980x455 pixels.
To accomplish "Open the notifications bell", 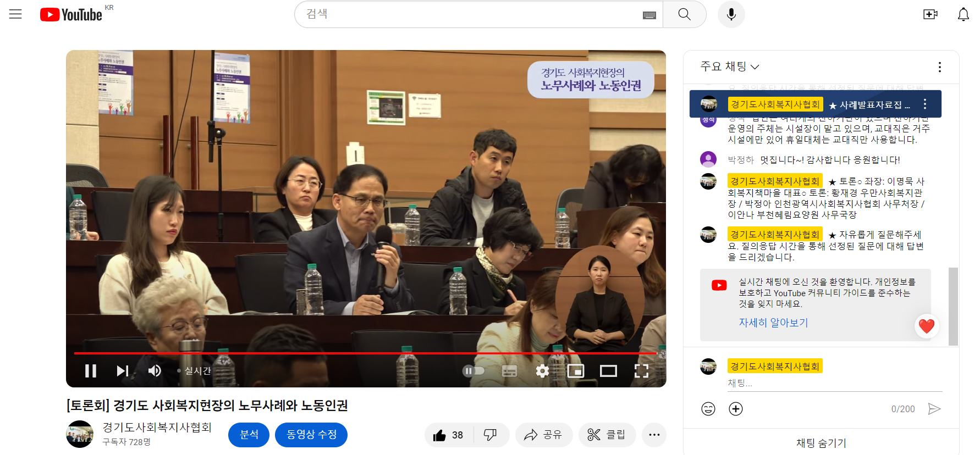I will click(963, 14).
